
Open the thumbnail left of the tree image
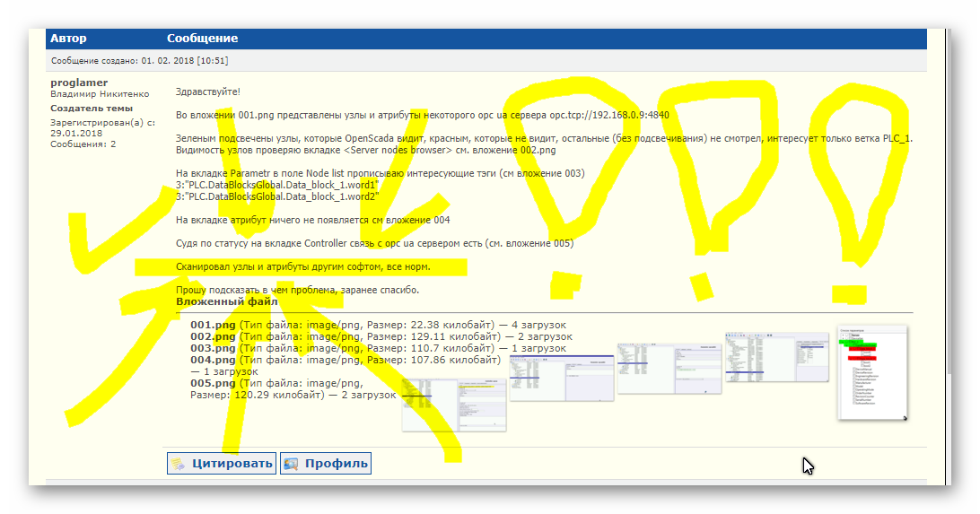pyautogui.click(x=776, y=358)
